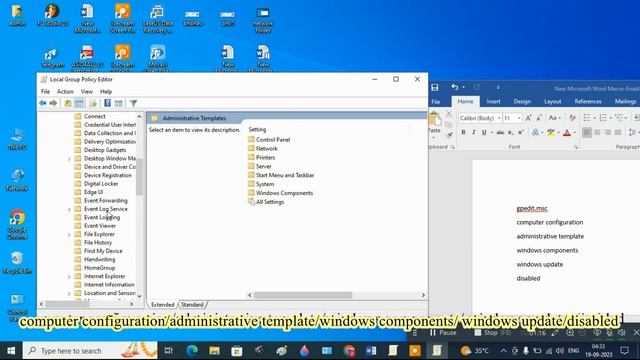Image resolution: width=640 pixels, height=360 pixels.
Task: Center the paragraph in Word
Action: point(597,132)
